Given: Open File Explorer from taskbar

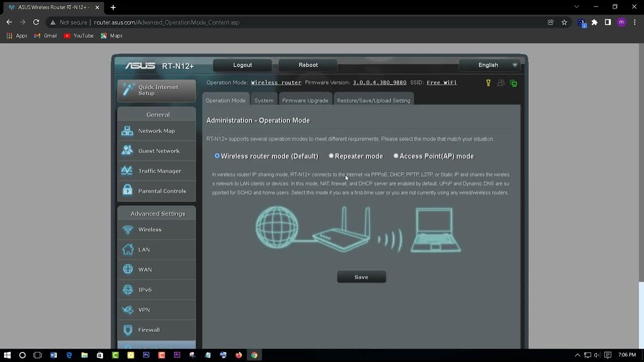Looking at the screenshot, I should tap(85, 355).
